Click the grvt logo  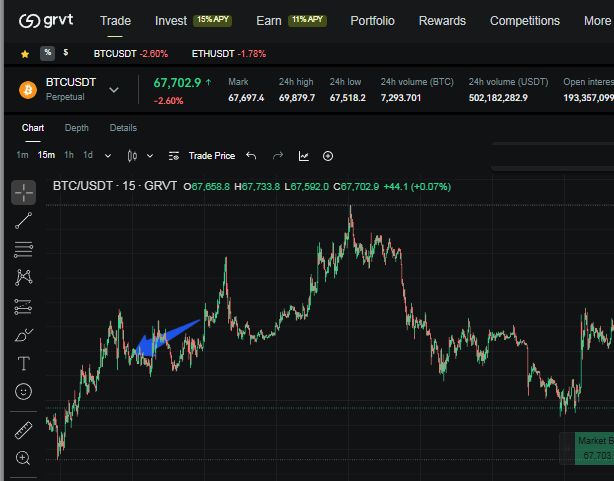[x=46, y=20]
